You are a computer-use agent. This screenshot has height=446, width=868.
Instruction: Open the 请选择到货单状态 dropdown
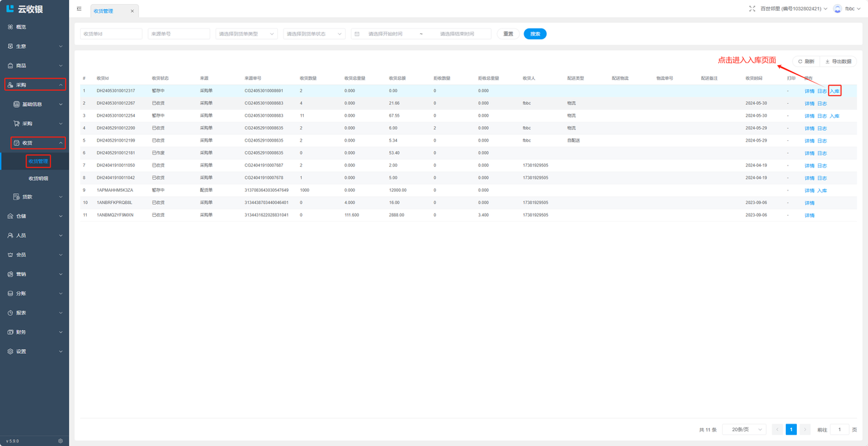(x=314, y=34)
